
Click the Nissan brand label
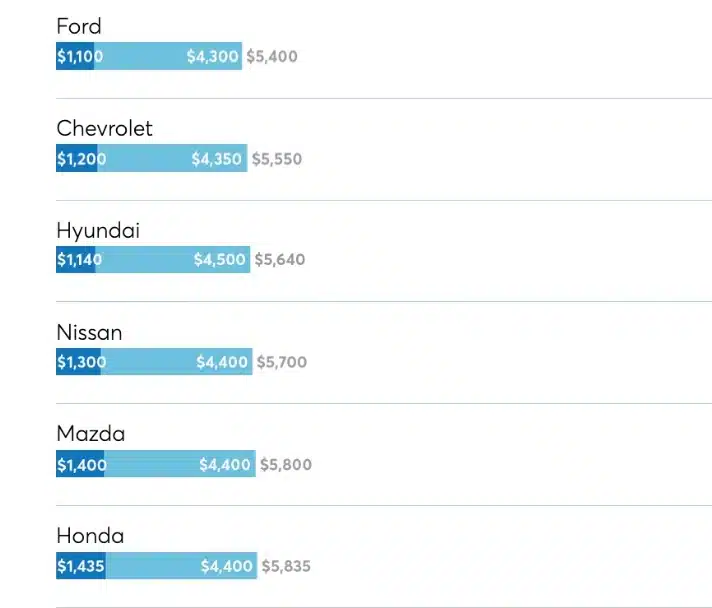pos(89,333)
